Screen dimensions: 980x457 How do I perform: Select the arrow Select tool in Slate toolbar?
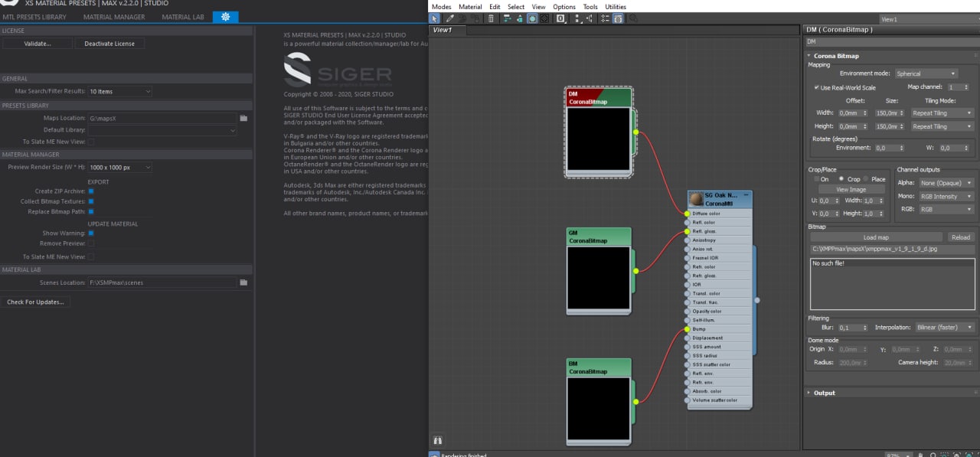tap(435, 18)
